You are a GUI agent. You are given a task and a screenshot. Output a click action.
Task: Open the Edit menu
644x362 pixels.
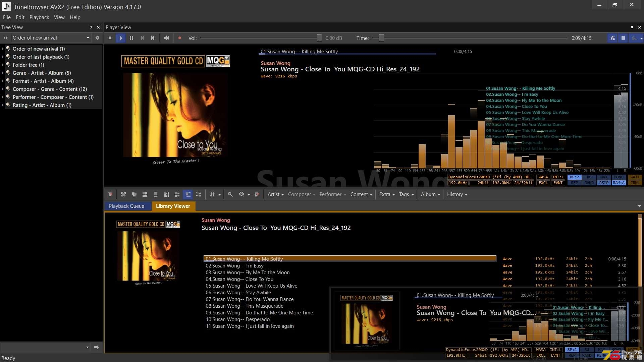click(20, 17)
